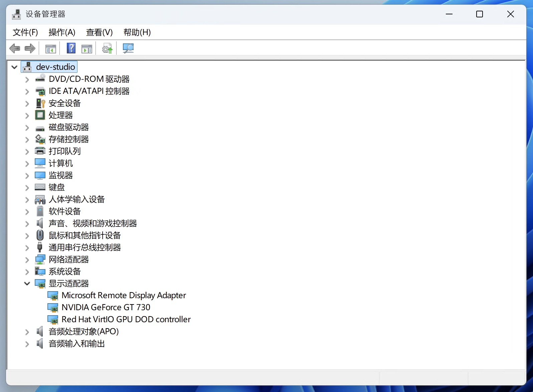Expand the 键盘 category
The height and width of the screenshot is (392, 533).
click(x=27, y=188)
